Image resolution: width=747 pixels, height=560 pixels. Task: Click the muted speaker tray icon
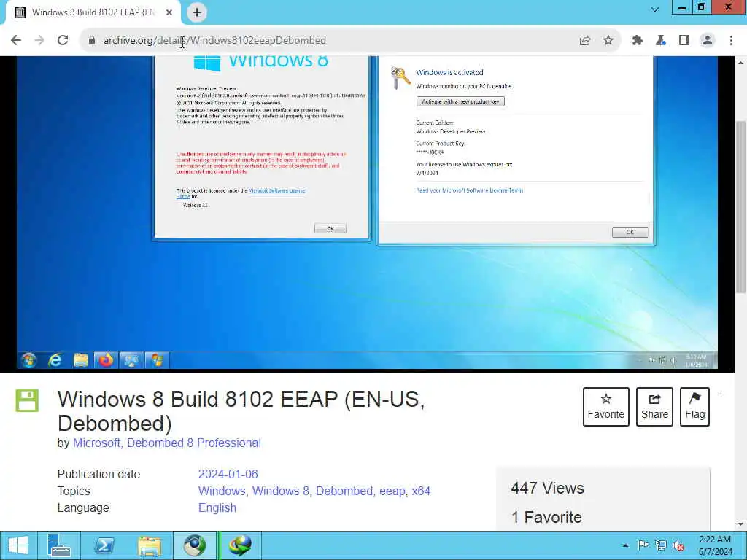click(678, 545)
